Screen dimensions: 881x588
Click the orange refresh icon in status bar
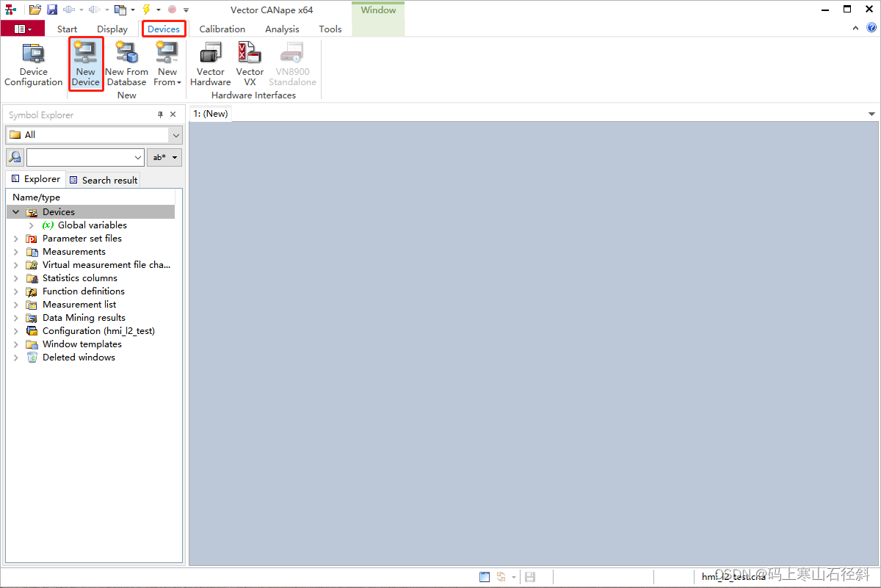[502, 577]
